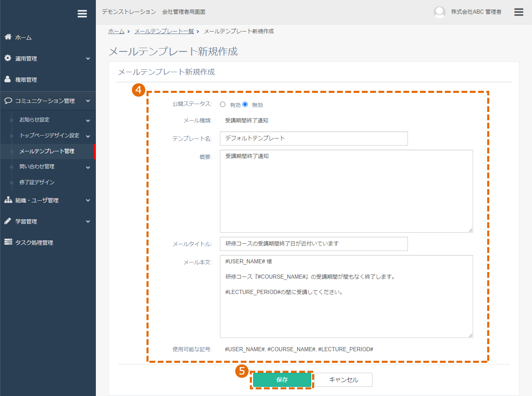This screenshot has width=532, height=396.
Task: Click into the テンプレート名 input field
Action: click(314, 138)
